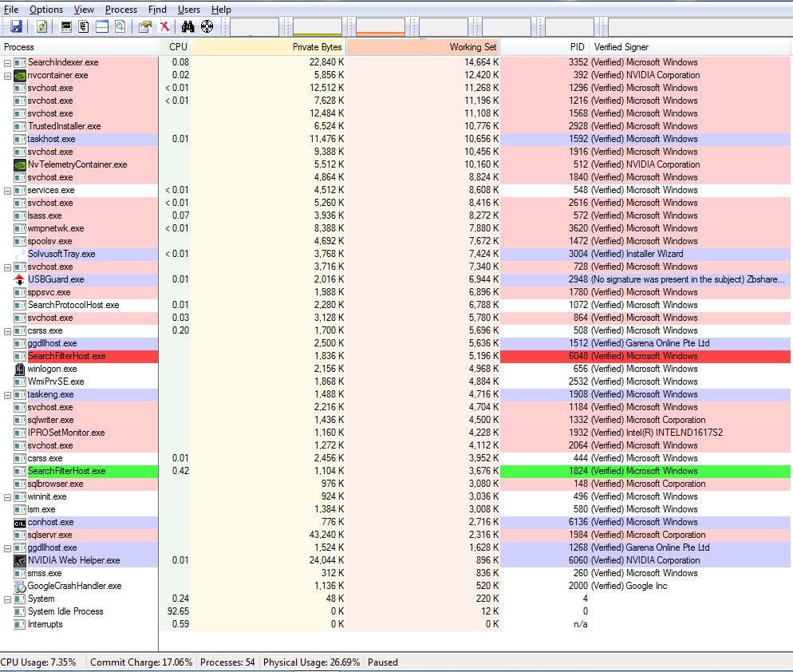Collapse the System process tree node
The height and width of the screenshot is (672, 793).
[8, 599]
